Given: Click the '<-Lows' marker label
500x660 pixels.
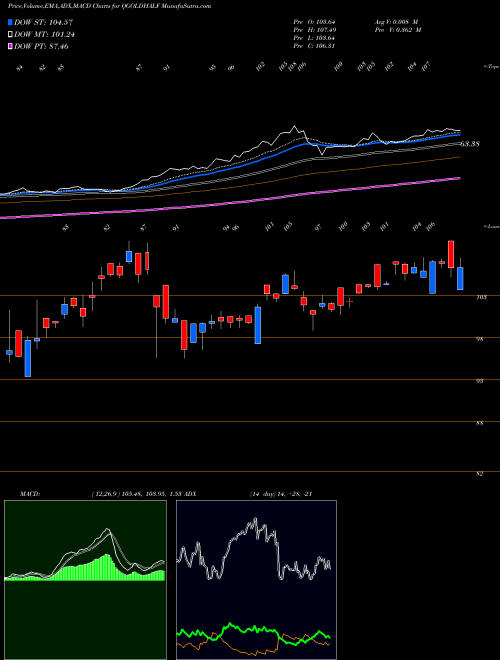Looking at the screenshot, I should tap(491, 226).
